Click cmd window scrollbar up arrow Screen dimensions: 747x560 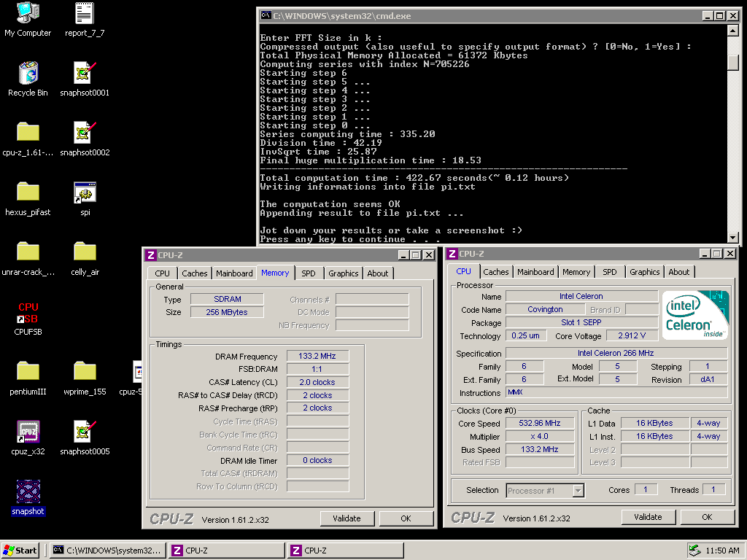coord(733,31)
